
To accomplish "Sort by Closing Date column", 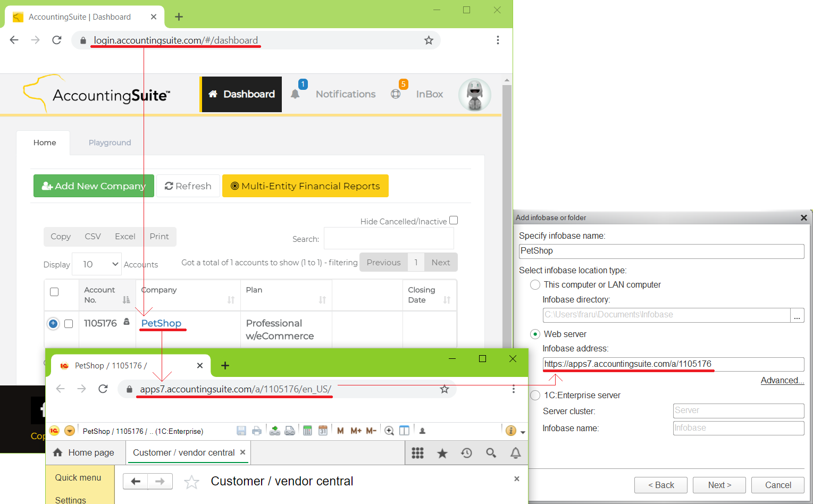I will coord(429,295).
